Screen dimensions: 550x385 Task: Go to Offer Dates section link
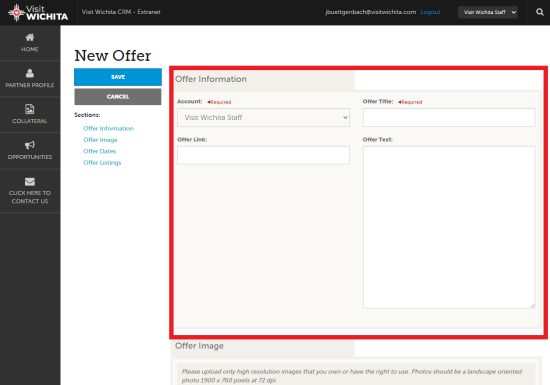[x=100, y=151]
